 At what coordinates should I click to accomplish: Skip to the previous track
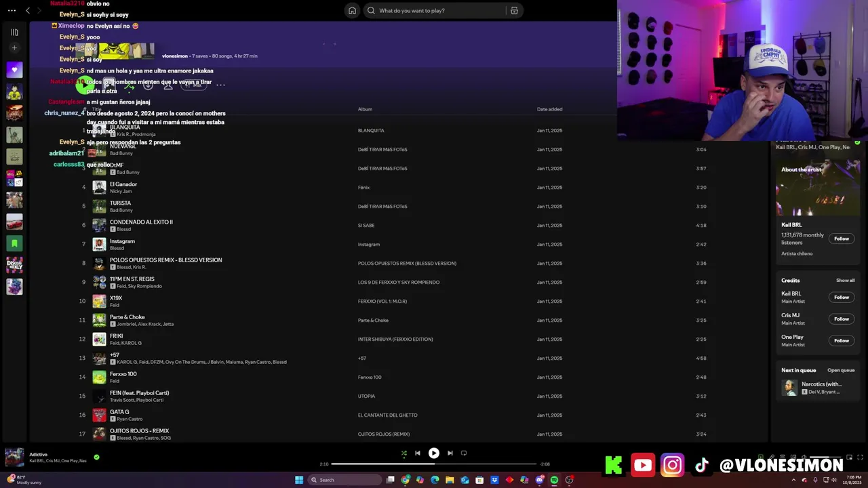tap(418, 453)
